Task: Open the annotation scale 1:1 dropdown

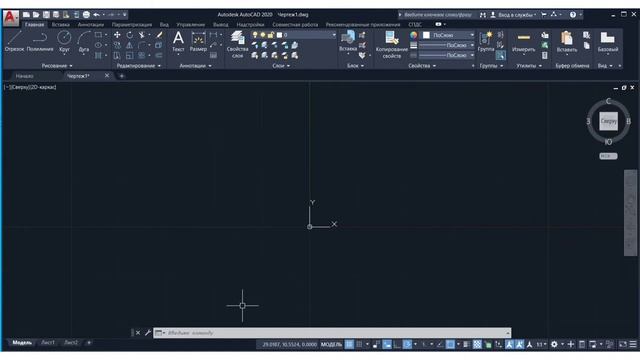Action: [x=541, y=344]
